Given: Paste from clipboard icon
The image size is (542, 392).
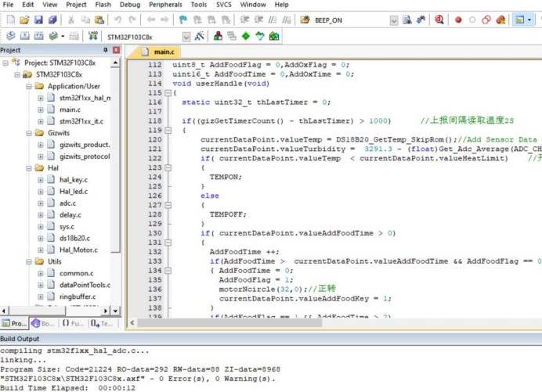Looking at the screenshot, I should coord(99,20).
